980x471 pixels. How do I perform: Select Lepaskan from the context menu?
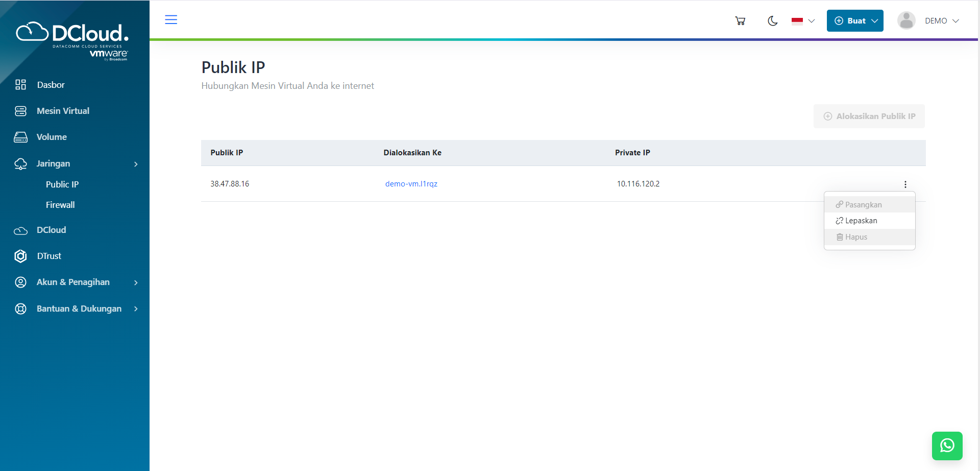click(861, 221)
